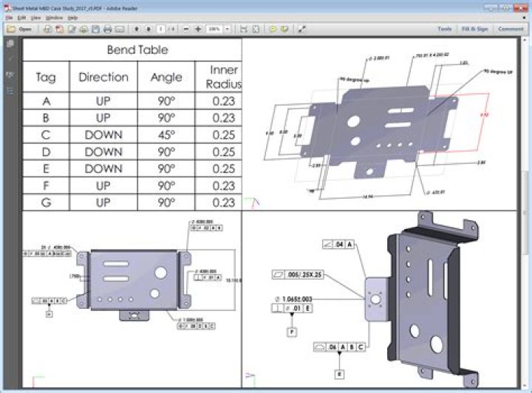Open the Fill & Sign pane
The width and height of the screenshot is (532, 393).
tap(474, 29)
